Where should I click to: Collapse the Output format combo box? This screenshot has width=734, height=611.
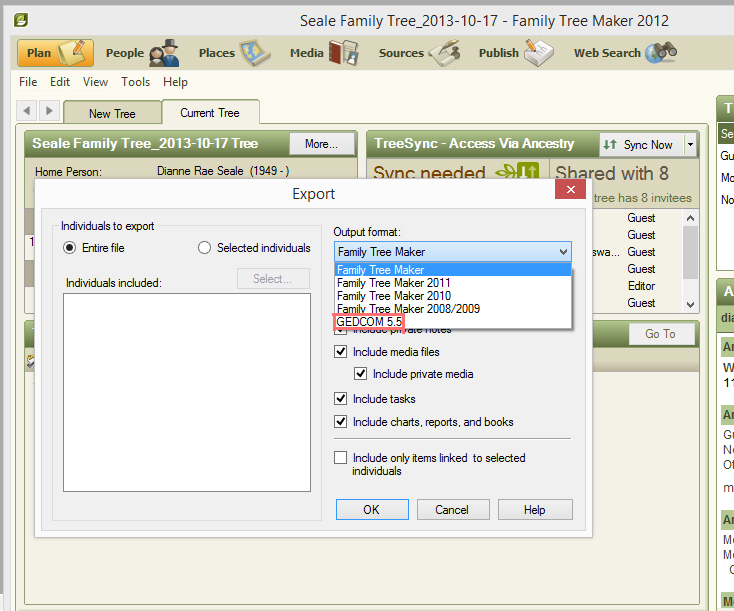tap(564, 252)
